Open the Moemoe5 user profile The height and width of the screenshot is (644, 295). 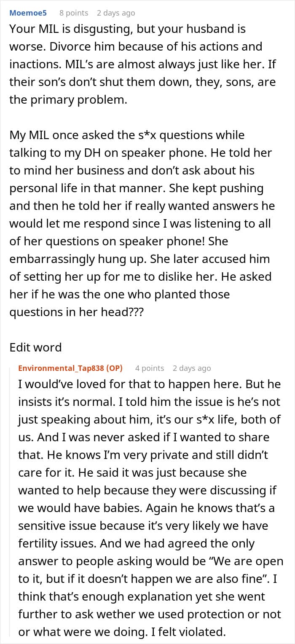click(x=28, y=13)
